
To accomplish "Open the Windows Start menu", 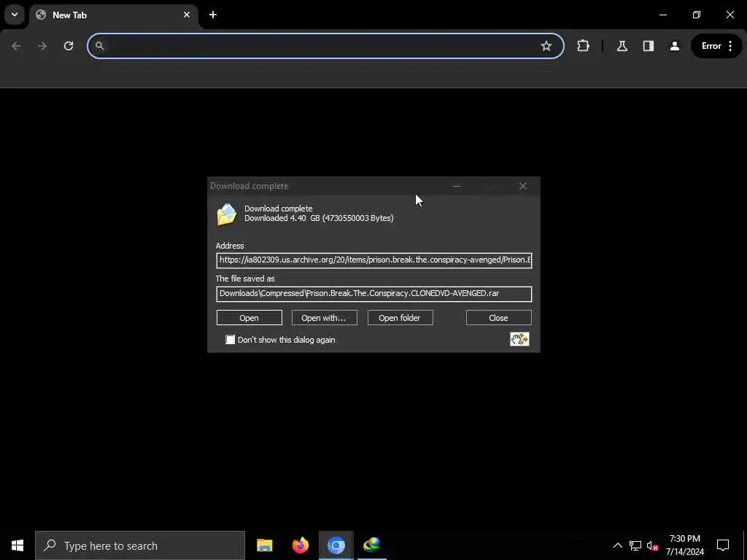I will pyautogui.click(x=18, y=545).
